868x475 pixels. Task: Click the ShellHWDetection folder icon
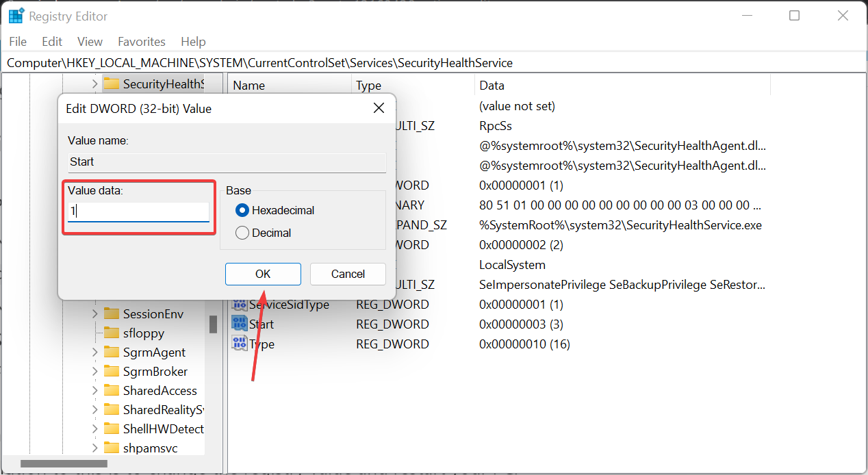coord(112,428)
